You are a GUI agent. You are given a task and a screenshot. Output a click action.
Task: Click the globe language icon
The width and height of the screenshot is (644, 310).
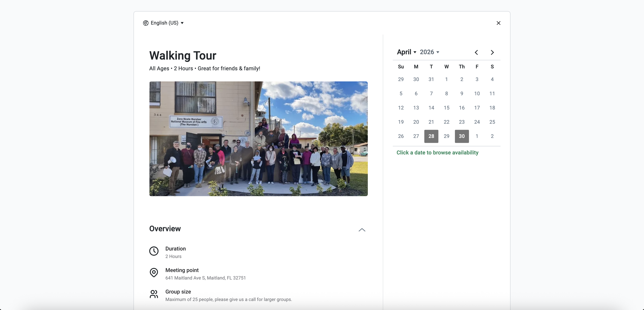pyautogui.click(x=146, y=23)
